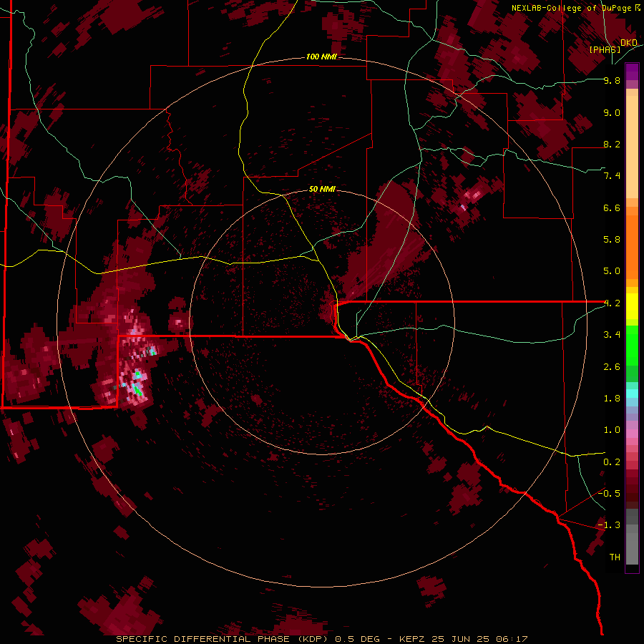Select the 8.2 value on the color scale
This screenshot has width=644, height=644.
click(612, 144)
